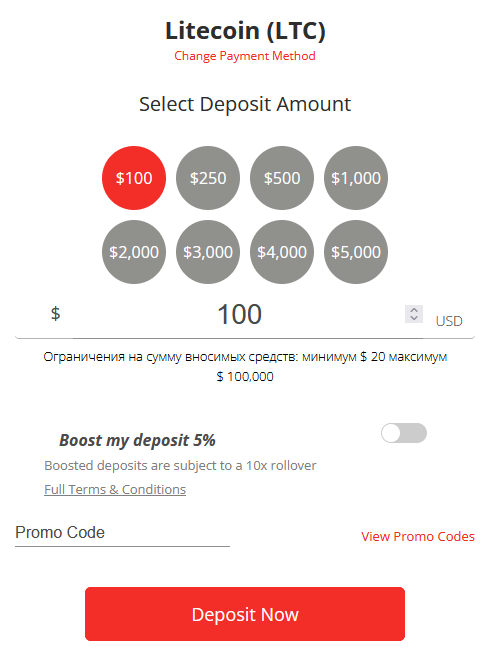The height and width of the screenshot is (653, 495).
Task: Choose the $250 deposit circle
Action: coord(208,178)
